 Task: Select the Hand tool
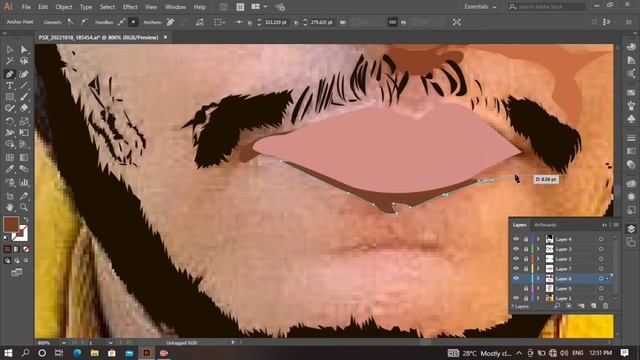10,207
